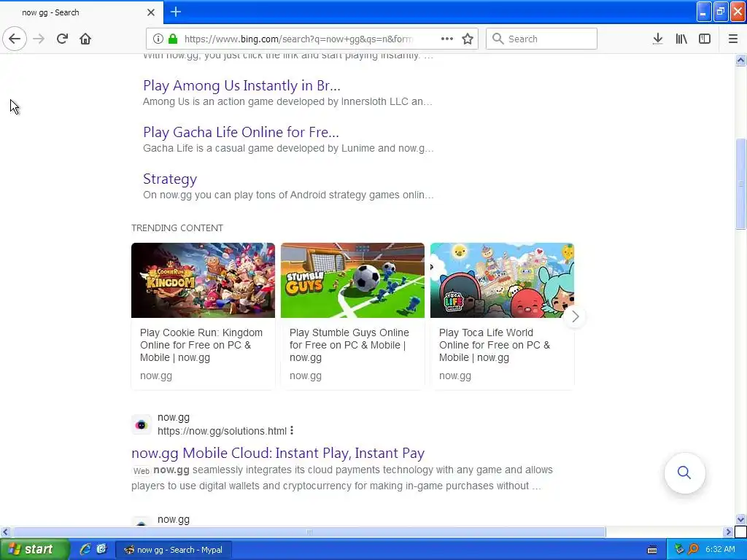Click horizontal scrollbar left arrow
The width and height of the screenshot is (747, 560).
pyautogui.click(x=5, y=532)
